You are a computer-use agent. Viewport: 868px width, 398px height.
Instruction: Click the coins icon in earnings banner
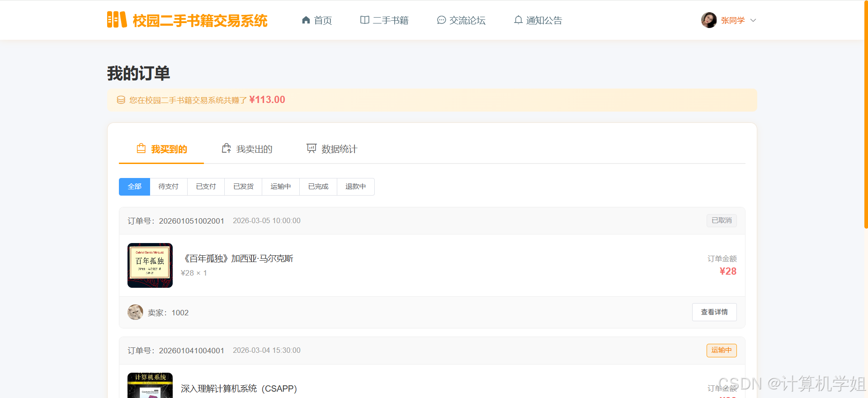tap(121, 100)
